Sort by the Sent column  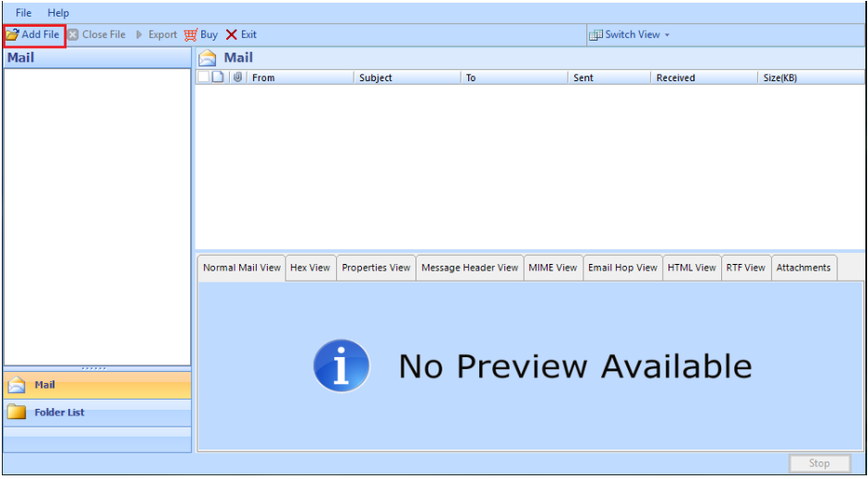point(609,78)
